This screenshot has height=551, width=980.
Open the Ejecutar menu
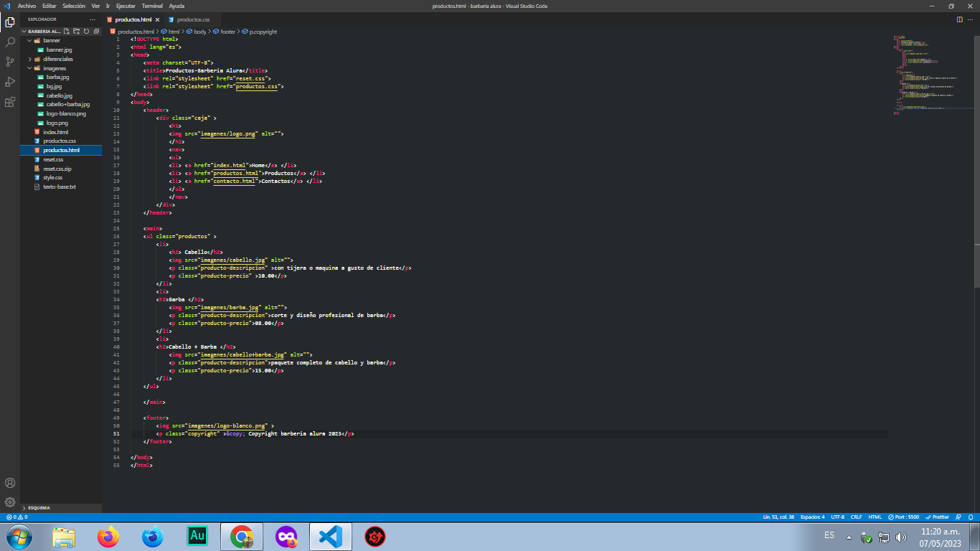[125, 6]
